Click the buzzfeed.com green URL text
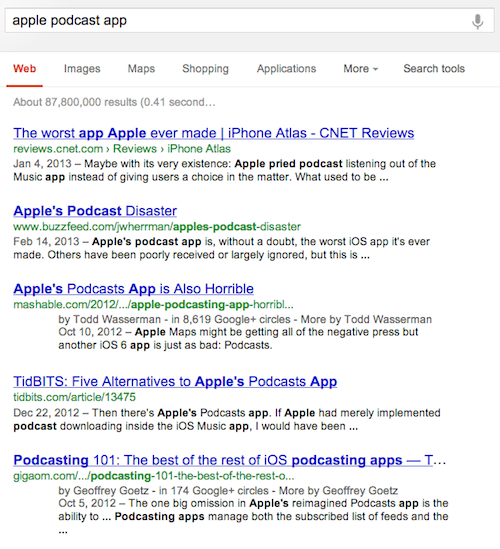This screenshot has width=500, height=549. (x=157, y=227)
